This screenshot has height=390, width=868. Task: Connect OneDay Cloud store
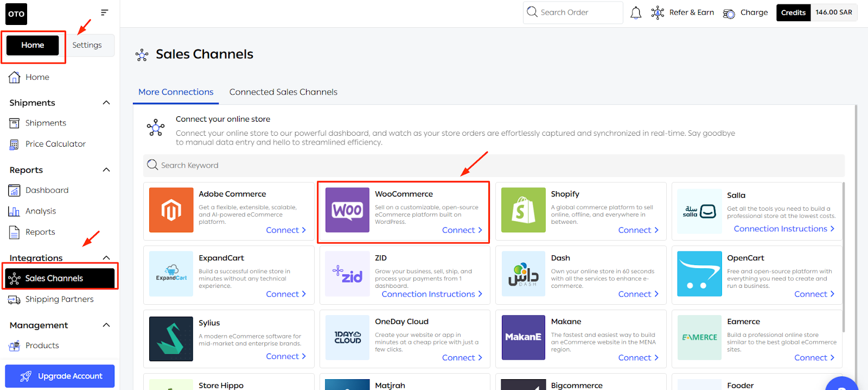point(462,357)
